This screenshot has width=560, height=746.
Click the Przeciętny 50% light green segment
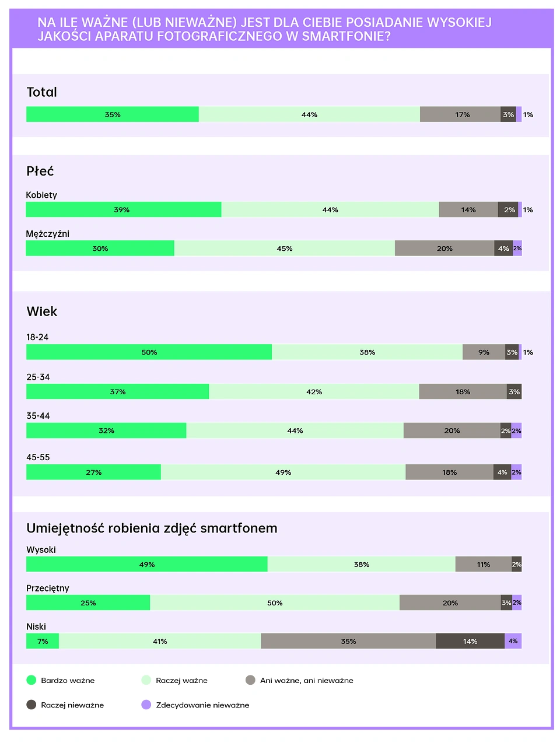click(x=275, y=603)
